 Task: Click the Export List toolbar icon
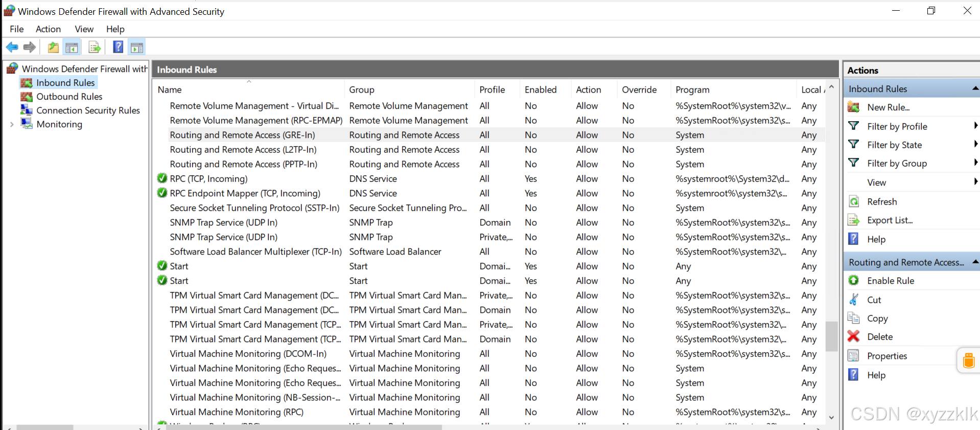tap(95, 48)
